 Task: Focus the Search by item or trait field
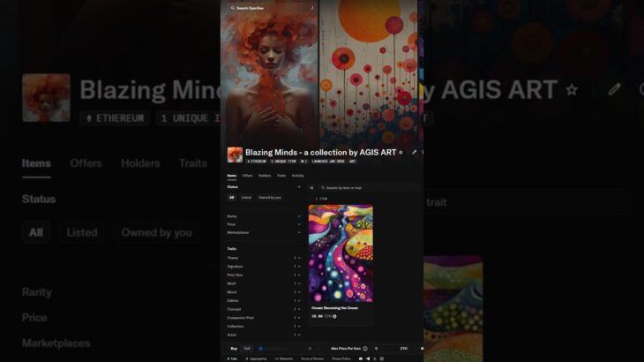(x=369, y=188)
